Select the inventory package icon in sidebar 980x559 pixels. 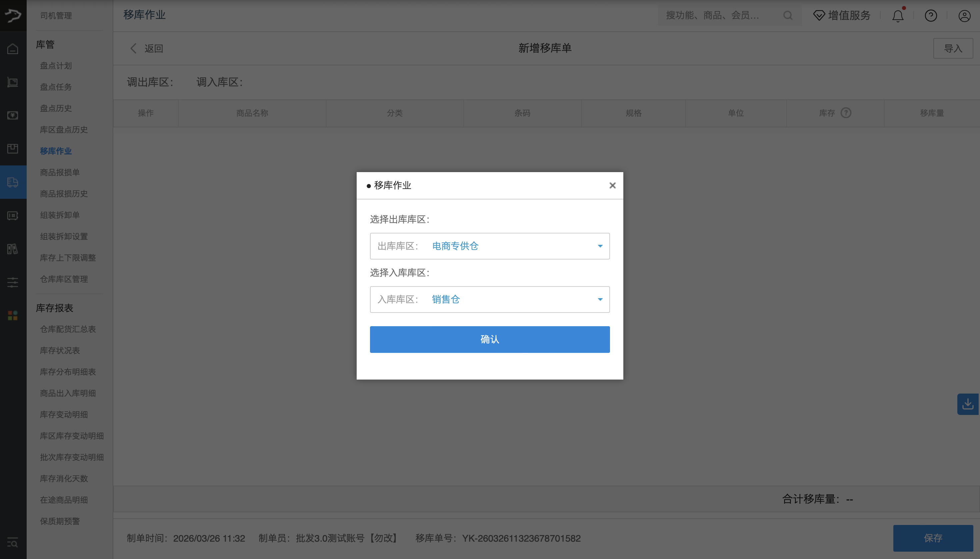coord(13,148)
